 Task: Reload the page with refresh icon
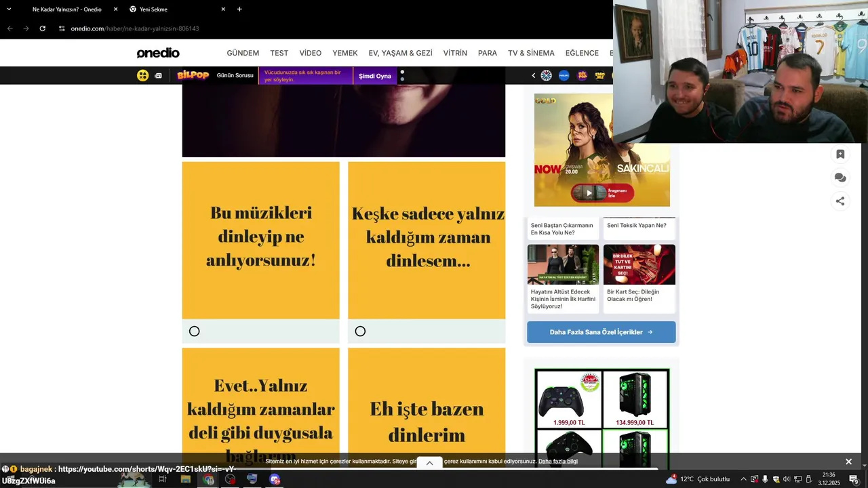[x=42, y=28]
